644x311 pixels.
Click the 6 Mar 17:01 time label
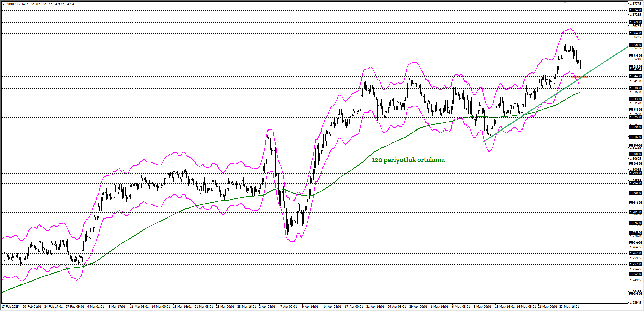(117, 307)
